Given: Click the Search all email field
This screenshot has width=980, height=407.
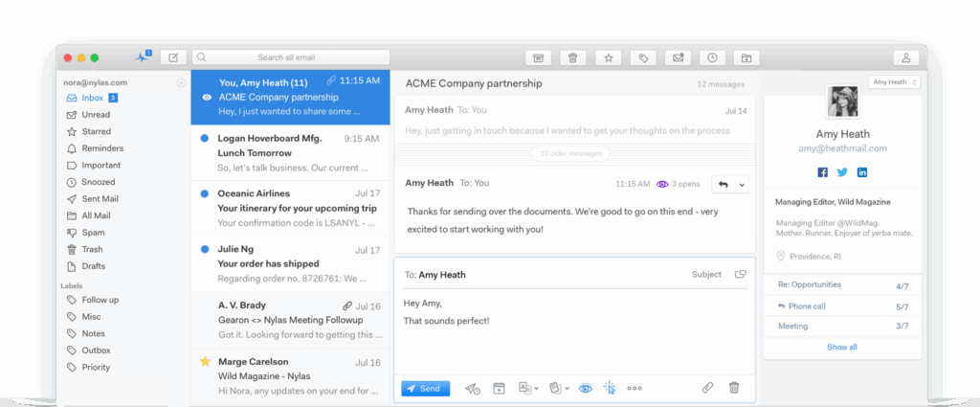Looking at the screenshot, I should point(292,57).
